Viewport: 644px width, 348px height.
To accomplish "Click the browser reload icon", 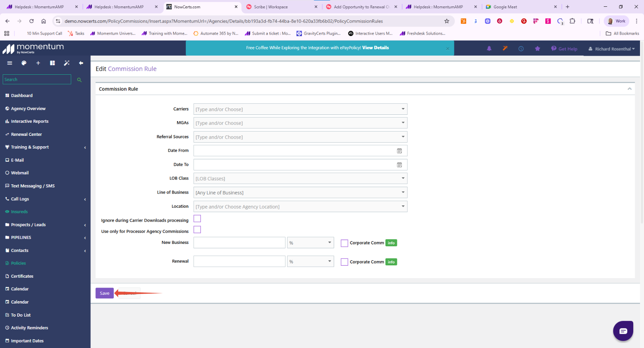I will click(31, 21).
